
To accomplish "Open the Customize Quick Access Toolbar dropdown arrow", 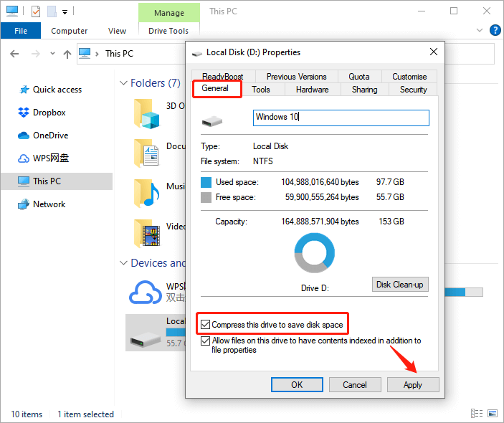I will pyautogui.click(x=65, y=12).
